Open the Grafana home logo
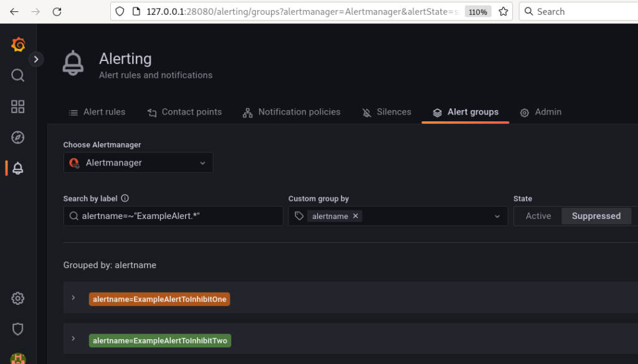 [x=18, y=44]
